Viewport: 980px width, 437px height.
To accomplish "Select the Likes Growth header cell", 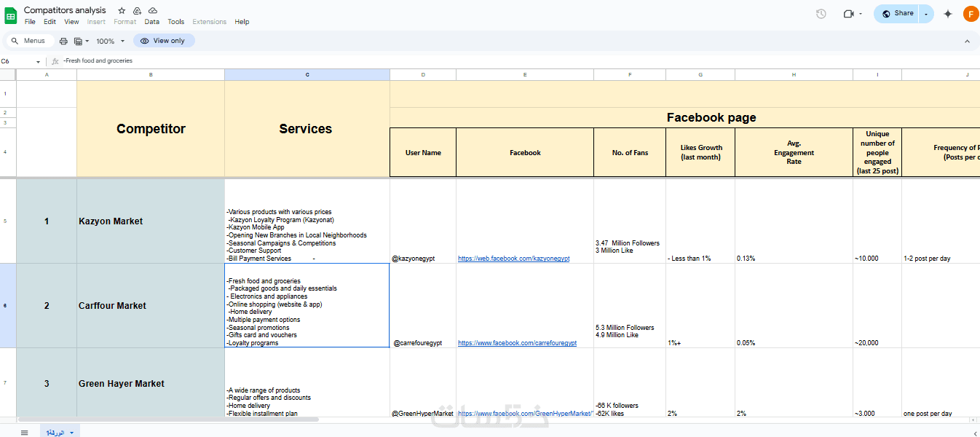I will (x=700, y=153).
